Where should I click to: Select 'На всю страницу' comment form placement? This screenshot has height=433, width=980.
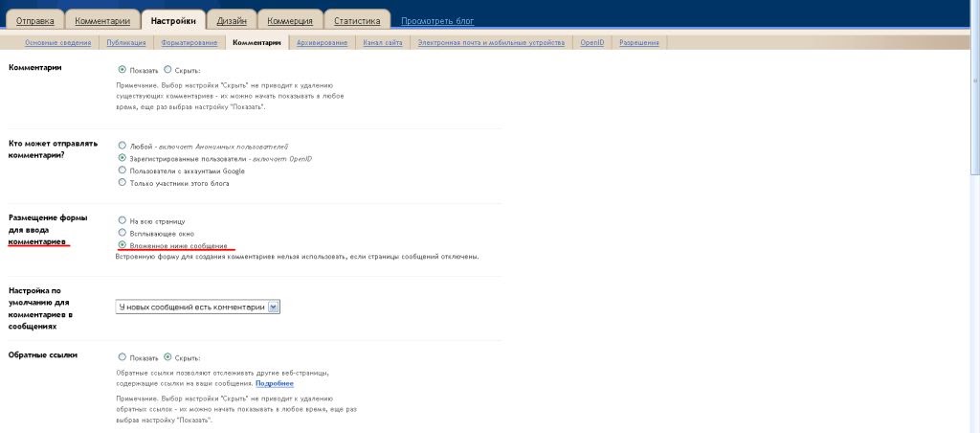click(122, 220)
